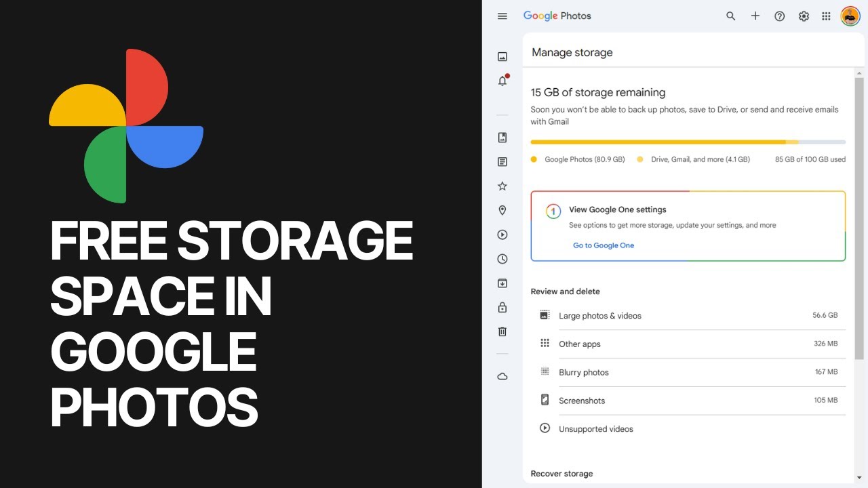Click the Blurry photos dotted icon
Screen dimensions: 868x488
tap(545, 371)
